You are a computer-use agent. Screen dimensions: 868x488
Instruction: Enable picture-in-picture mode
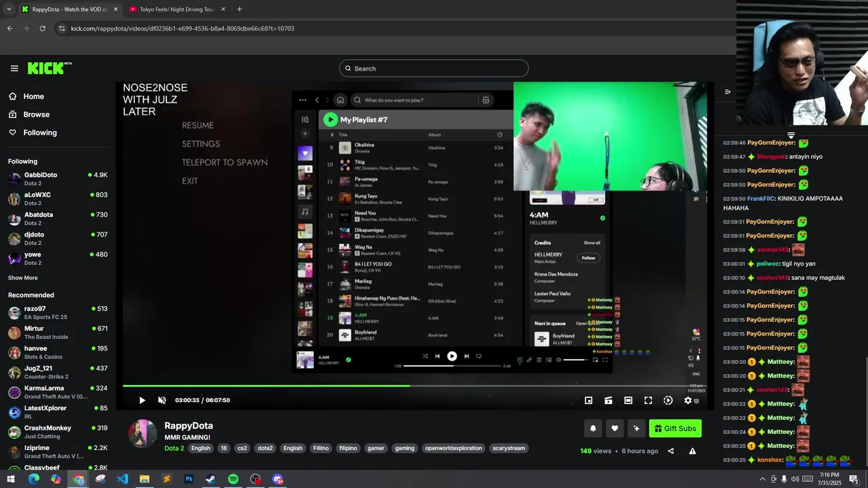[x=589, y=401]
